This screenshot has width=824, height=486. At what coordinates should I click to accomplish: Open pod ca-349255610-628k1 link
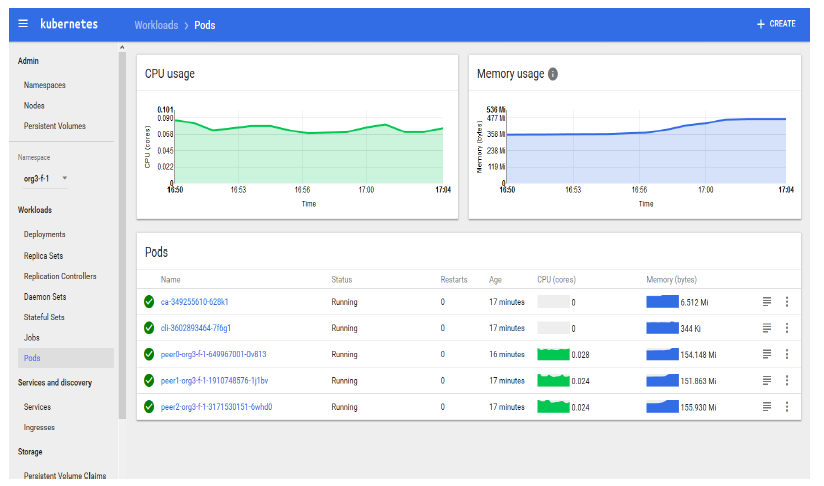coord(194,302)
